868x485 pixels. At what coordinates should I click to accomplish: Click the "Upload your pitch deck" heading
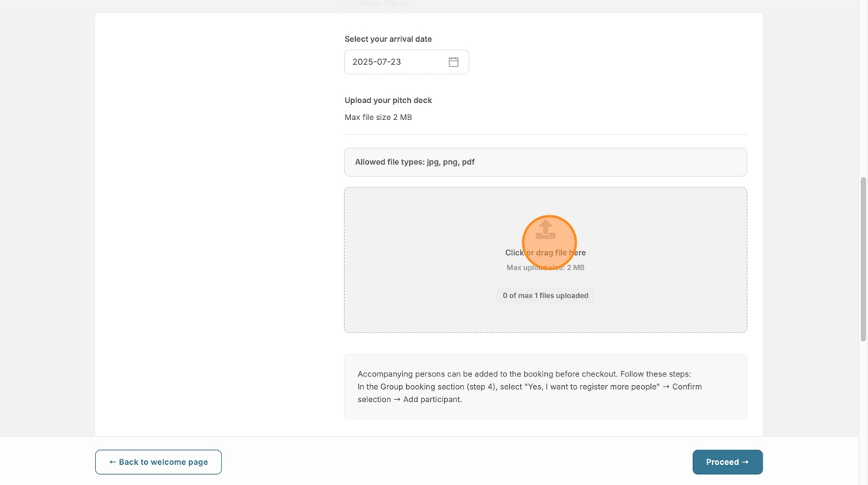click(x=387, y=100)
